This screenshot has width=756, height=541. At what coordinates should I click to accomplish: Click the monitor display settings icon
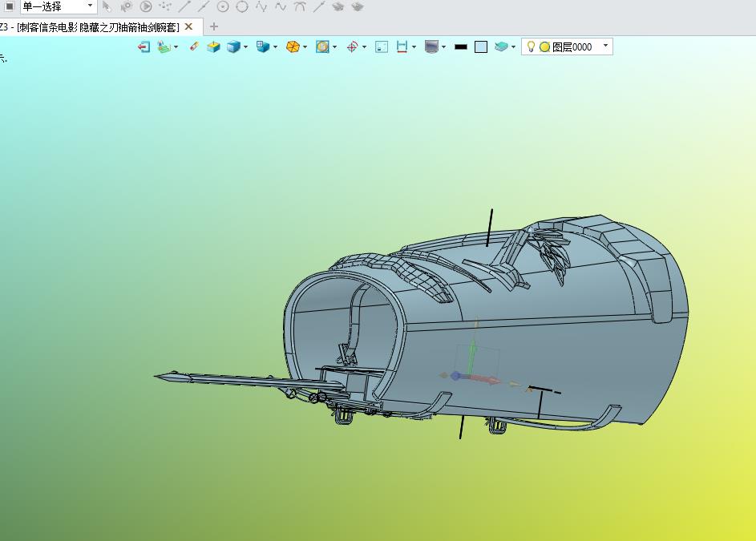(x=431, y=46)
